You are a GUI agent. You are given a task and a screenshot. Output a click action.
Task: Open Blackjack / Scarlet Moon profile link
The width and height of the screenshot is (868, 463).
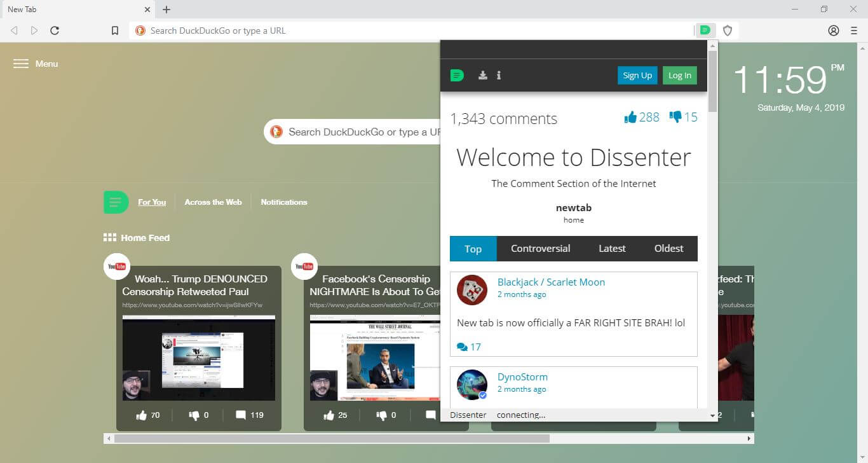pyautogui.click(x=551, y=282)
